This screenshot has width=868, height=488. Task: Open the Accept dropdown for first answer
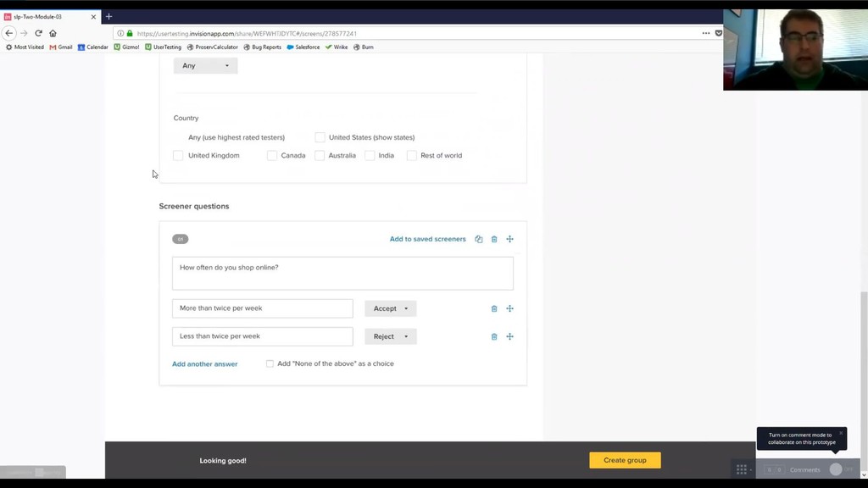pyautogui.click(x=390, y=308)
